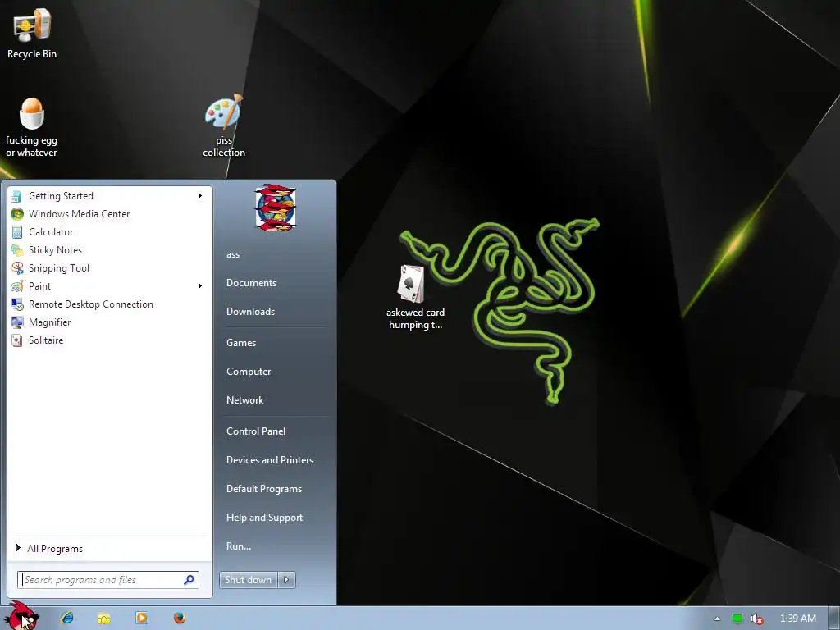The image size is (840, 630).
Task: Select 'Remote Desktop Connection' text entry
Action: click(x=91, y=304)
